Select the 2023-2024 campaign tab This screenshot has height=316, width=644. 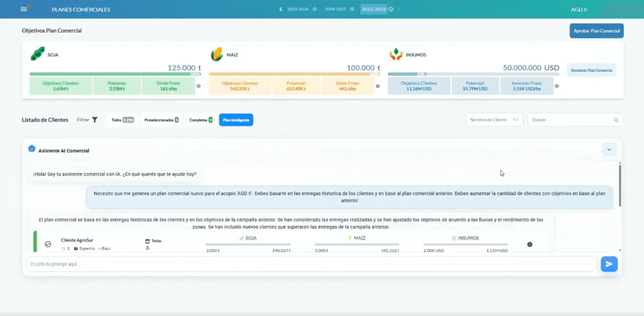click(299, 9)
